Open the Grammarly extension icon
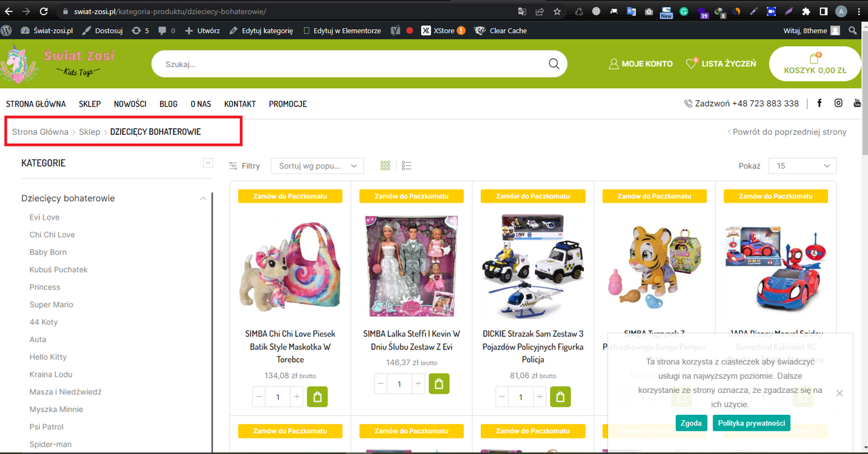Viewport: 868px width, 454px height. click(684, 12)
